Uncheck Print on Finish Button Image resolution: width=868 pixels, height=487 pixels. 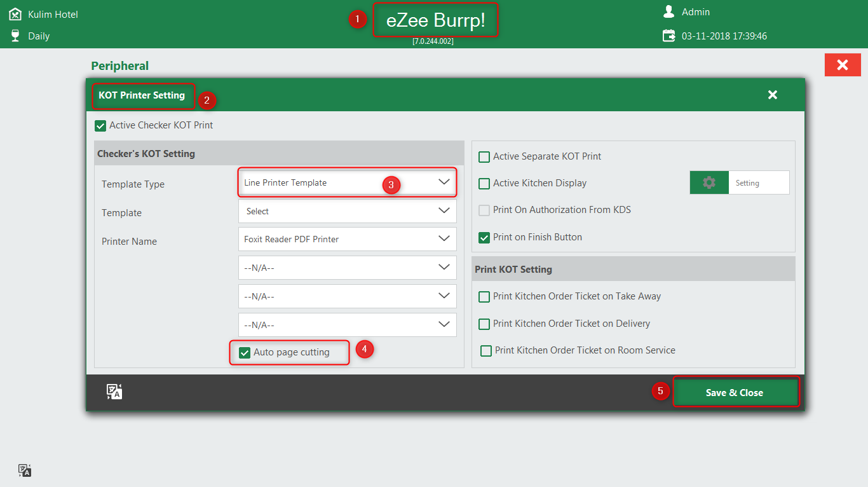[484, 237]
